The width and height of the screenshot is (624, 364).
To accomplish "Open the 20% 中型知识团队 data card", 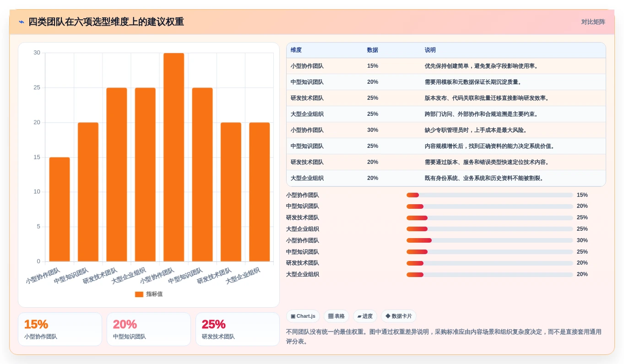I will (x=149, y=329).
